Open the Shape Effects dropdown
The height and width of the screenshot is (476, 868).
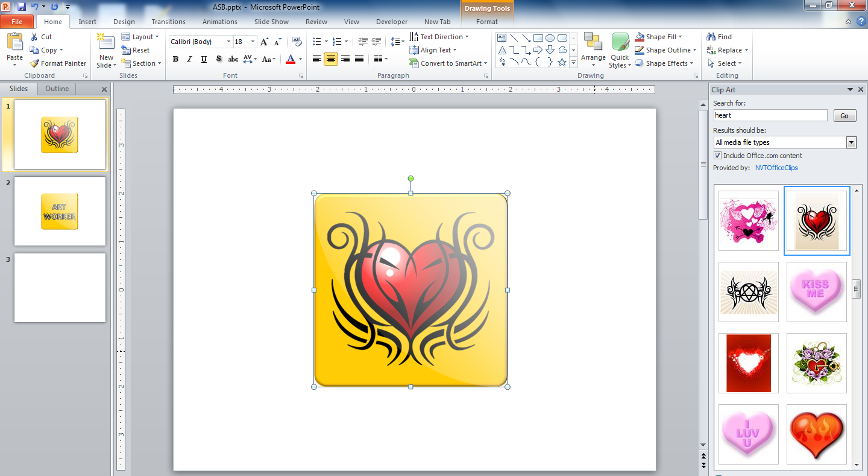click(664, 63)
